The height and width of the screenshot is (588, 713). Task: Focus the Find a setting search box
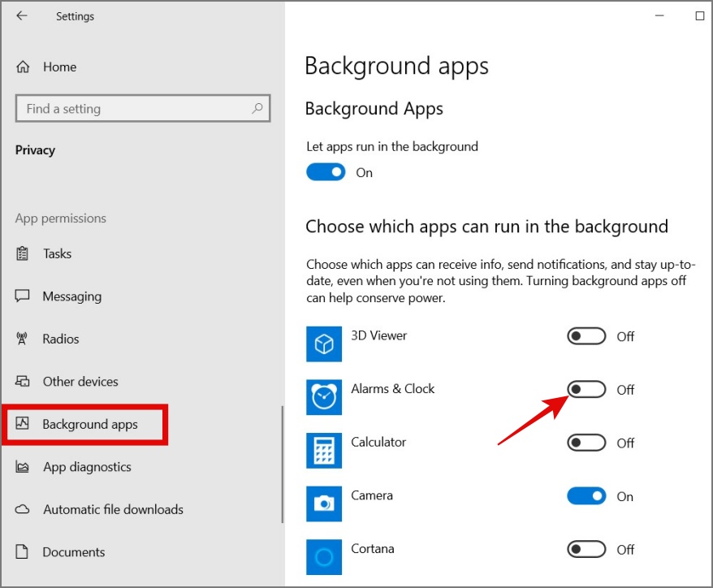point(143,108)
